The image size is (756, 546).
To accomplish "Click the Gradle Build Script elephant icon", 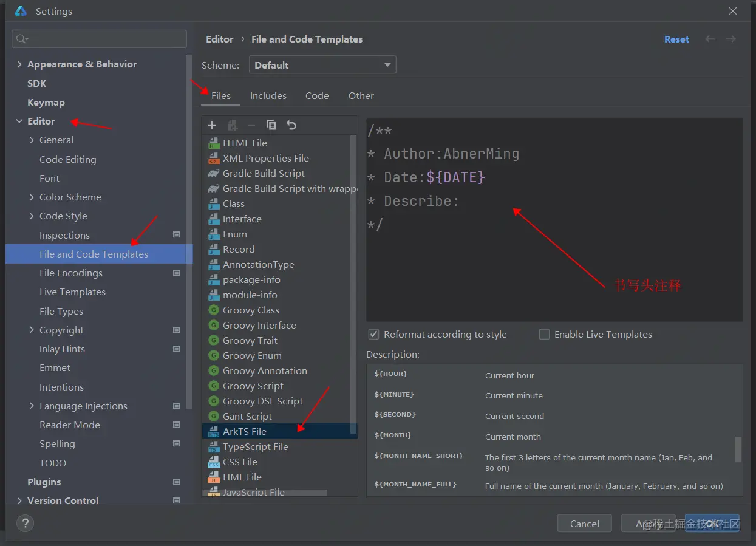I will coord(214,174).
